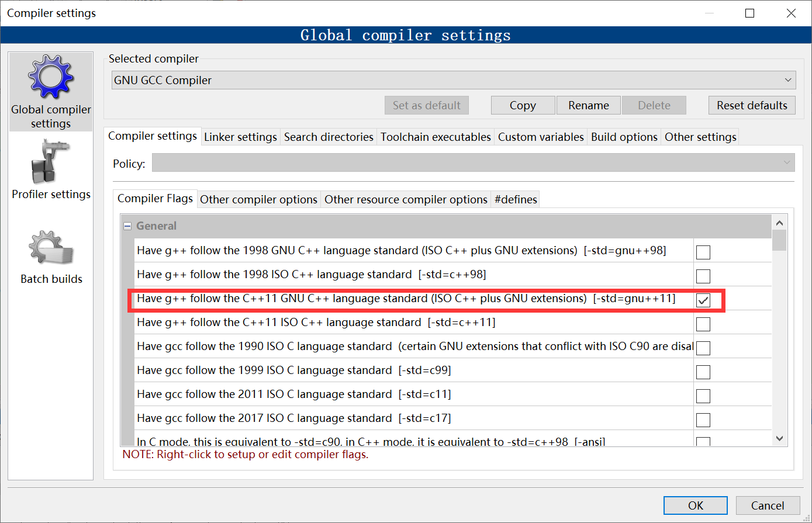Select the 1998 ISO C++ standard row text

pyautogui.click(x=311, y=274)
